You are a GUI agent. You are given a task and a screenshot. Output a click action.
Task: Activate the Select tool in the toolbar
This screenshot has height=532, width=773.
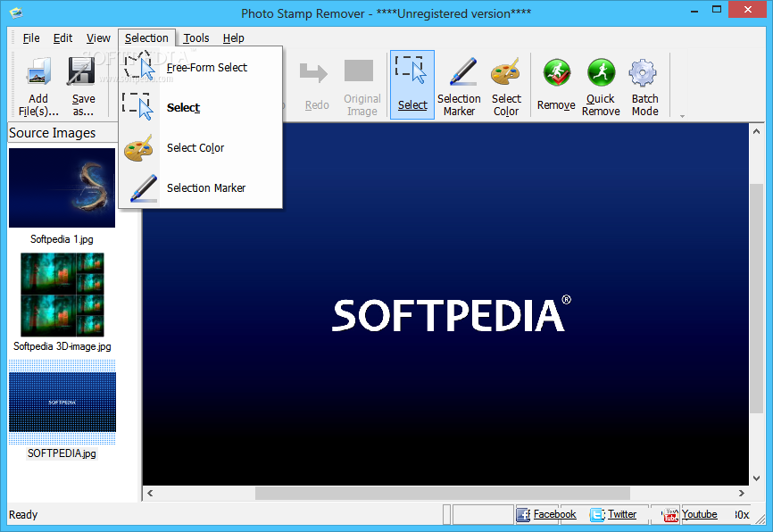[x=412, y=84]
